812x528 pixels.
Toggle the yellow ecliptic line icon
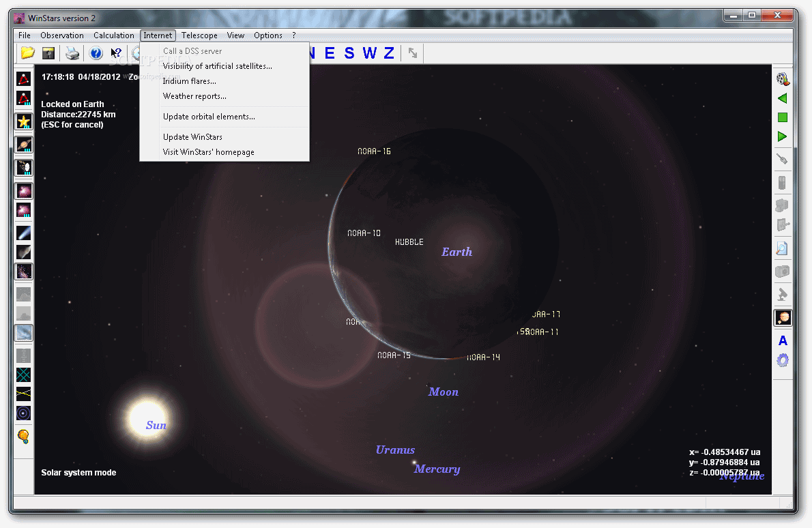tap(23, 394)
